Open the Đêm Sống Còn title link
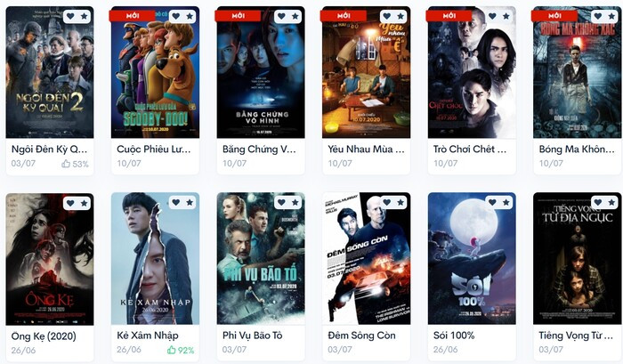The image size is (623, 364). (x=361, y=336)
